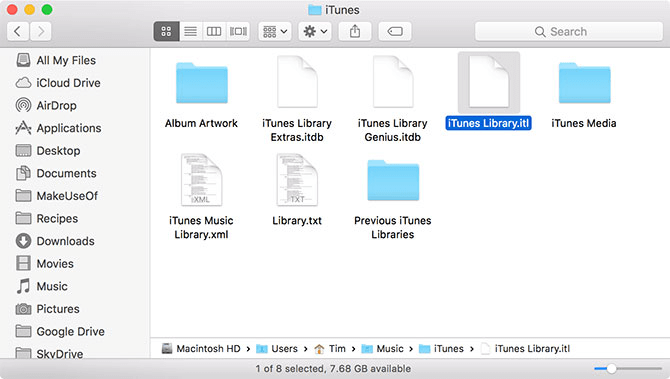Zoom window with the green button
Screen dimensions: 670x379
tap(47, 9)
